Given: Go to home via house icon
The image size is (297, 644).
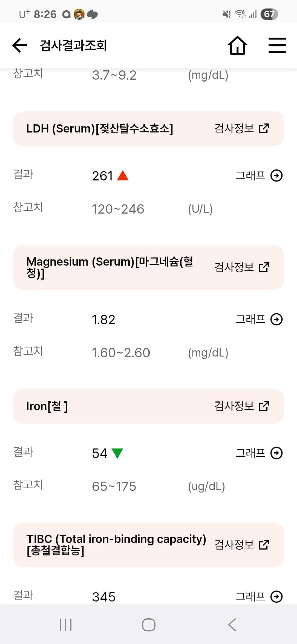Looking at the screenshot, I should (237, 45).
